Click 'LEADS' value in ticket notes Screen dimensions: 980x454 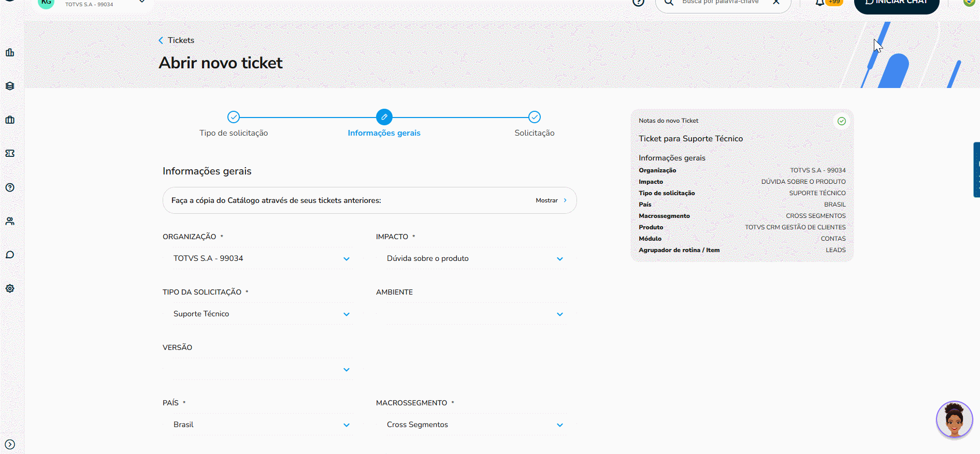pyautogui.click(x=835, y=250)
